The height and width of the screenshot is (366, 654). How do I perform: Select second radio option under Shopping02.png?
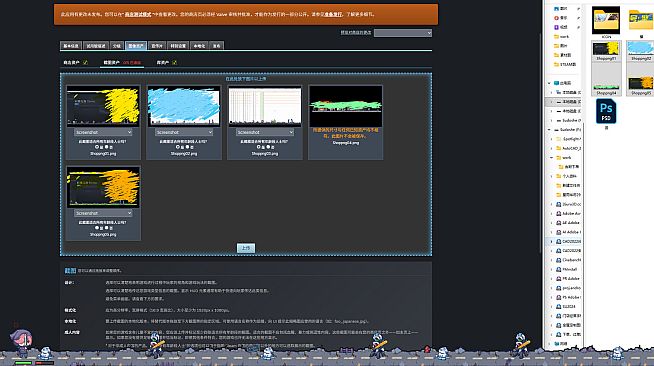pos(187,147)
